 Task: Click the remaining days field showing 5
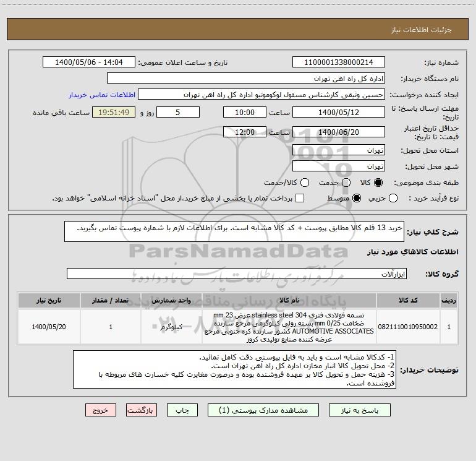(178, 112)
